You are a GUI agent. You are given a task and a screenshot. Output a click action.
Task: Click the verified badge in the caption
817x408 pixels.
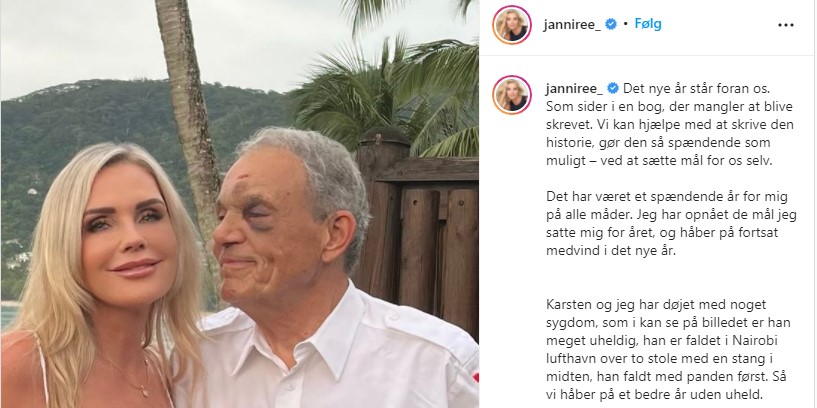click(613, 88)
